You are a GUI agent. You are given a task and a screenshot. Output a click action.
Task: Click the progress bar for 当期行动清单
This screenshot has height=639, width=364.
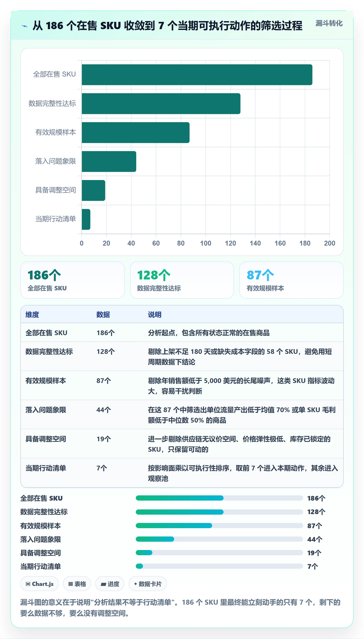pos(219,566)
